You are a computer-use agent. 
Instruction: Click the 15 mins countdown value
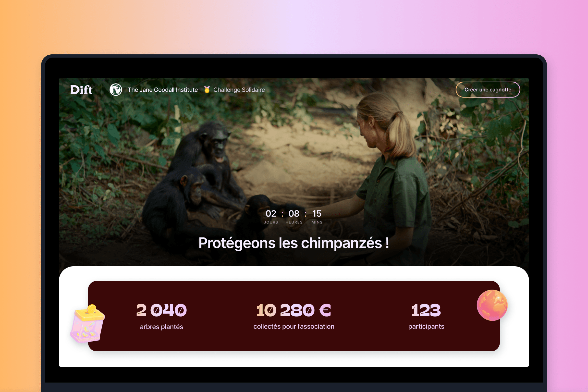317,213
